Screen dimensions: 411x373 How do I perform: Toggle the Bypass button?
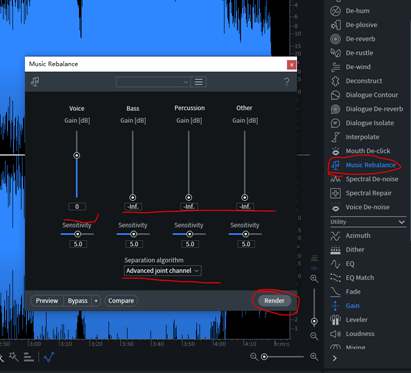[x=77, y=301]
